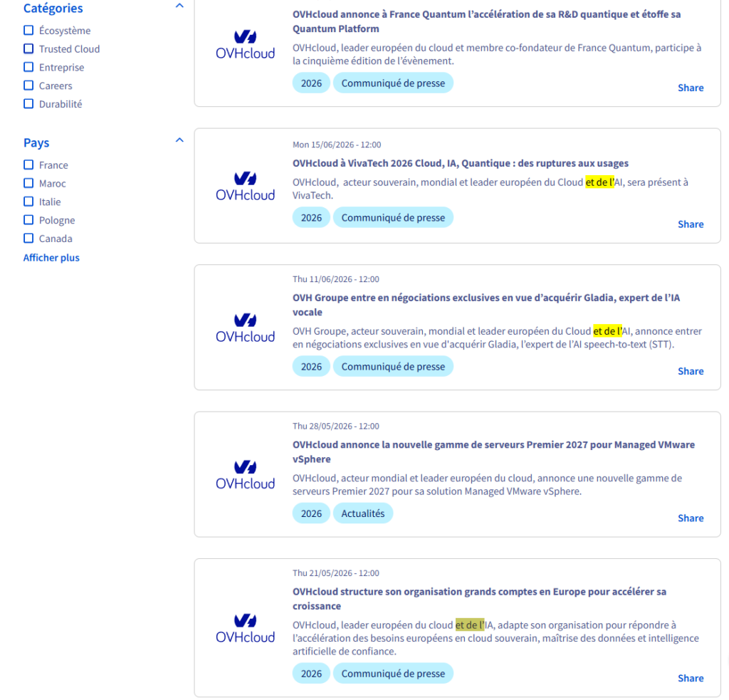Image resolution: width=729 pixels, height=700 pixels.
Task: Collapse the Pays filter section
Action: pos(179,140)
